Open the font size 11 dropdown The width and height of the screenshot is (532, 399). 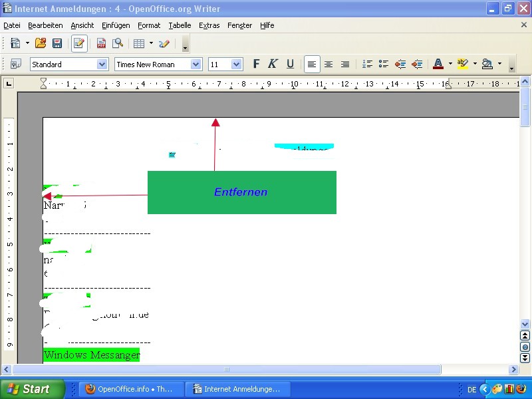(x=237, y=64)
